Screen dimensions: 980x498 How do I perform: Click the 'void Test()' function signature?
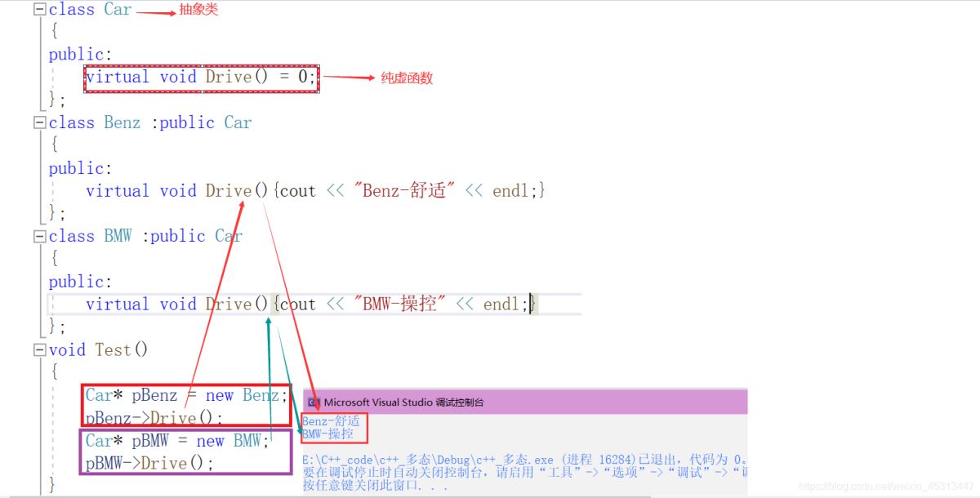pos(99,349)
